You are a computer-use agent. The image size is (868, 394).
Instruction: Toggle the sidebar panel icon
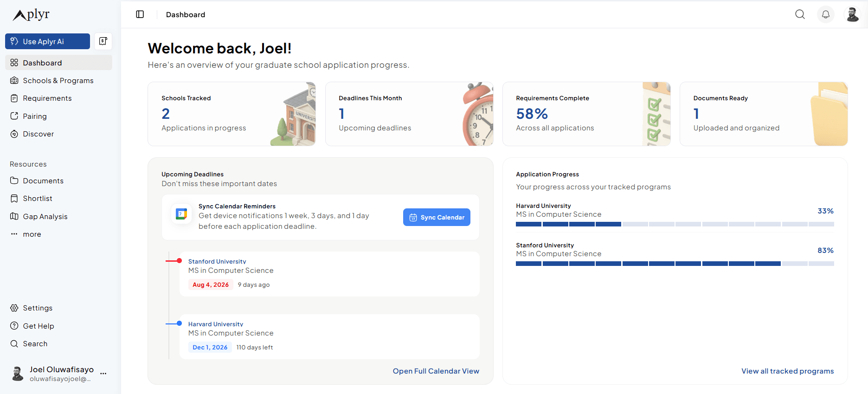(x=140, y=14)
